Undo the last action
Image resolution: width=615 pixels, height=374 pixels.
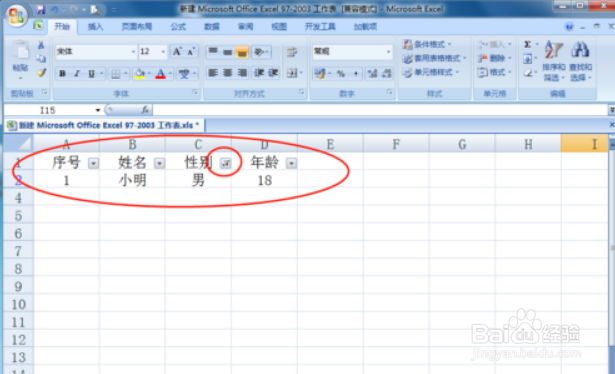point(55,9)
